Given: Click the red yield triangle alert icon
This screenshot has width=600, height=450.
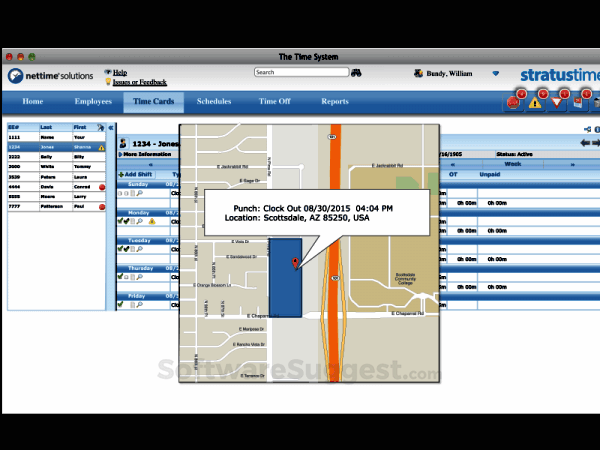Looking at the screenshot, I should click(x=559, y=100).
